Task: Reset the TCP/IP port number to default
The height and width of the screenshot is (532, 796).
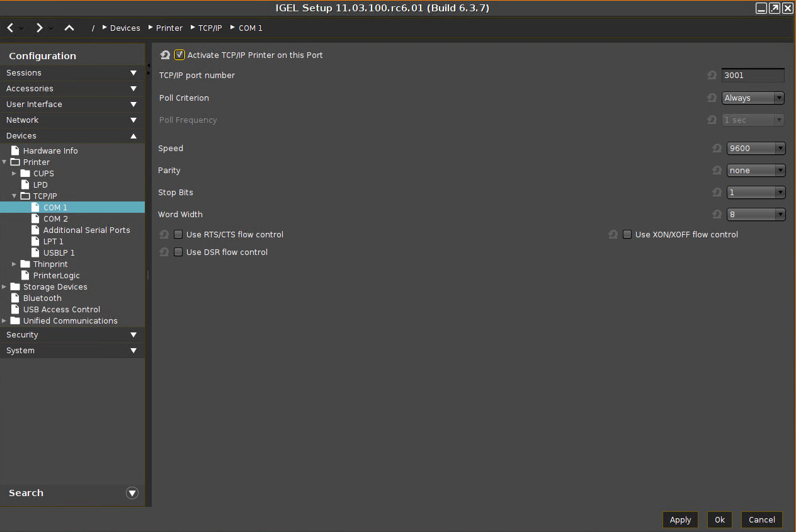Action: (712, 75)
